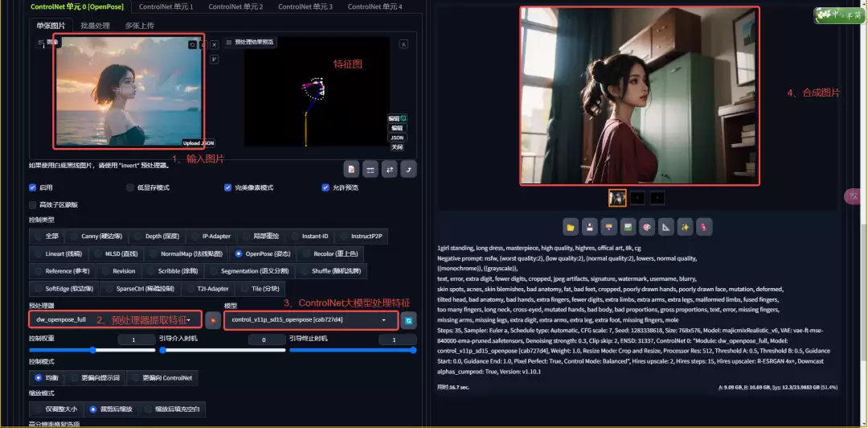This screenshot has height=428, width=868.
Task: Click the swap arrows icon under preview
Action: pos(389,169)
